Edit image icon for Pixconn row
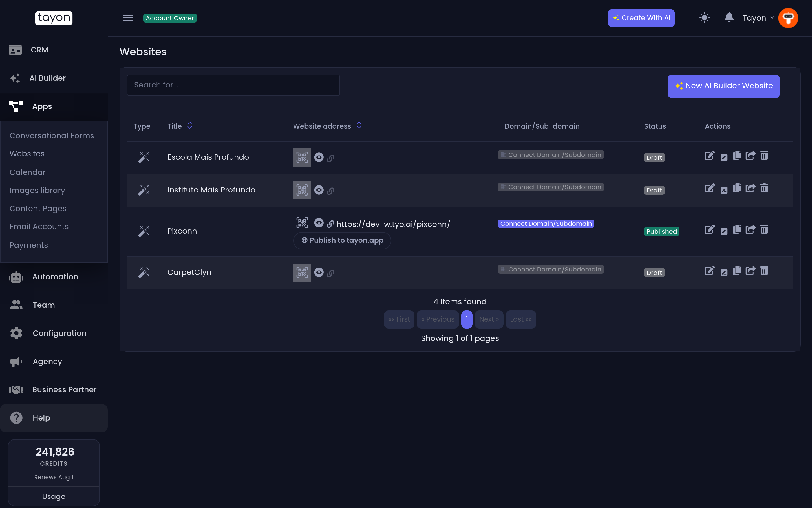The image size is (812, 508). [724, 231]
